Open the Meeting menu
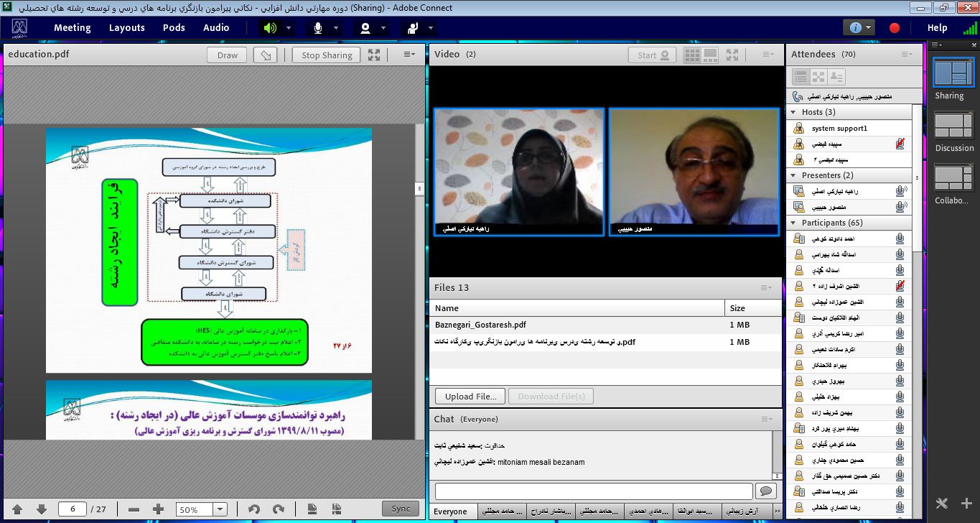 [x=72, y=28]
